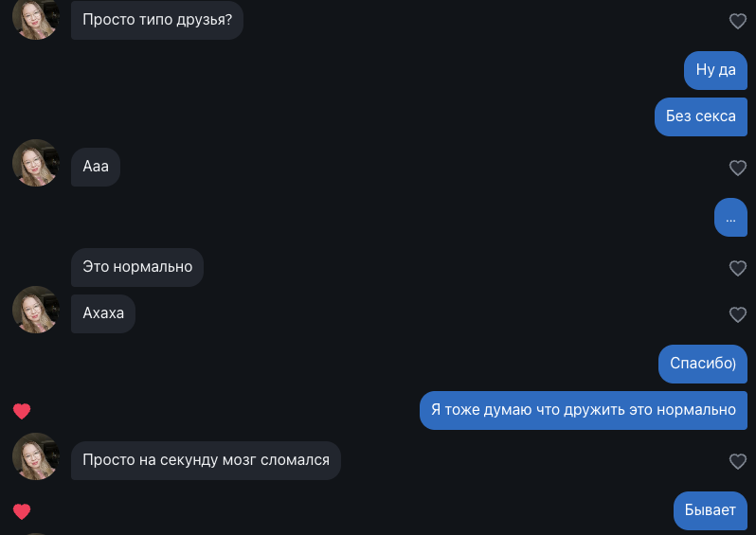756x535 pixels.
Task: Click the "Спасибо)" message bubble
Action: tap(702, 364)
